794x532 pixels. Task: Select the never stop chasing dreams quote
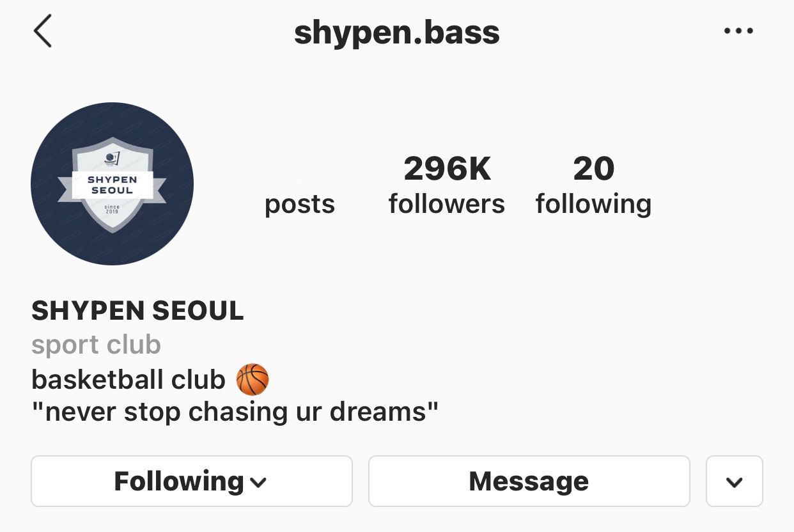(x=235, y=411)
